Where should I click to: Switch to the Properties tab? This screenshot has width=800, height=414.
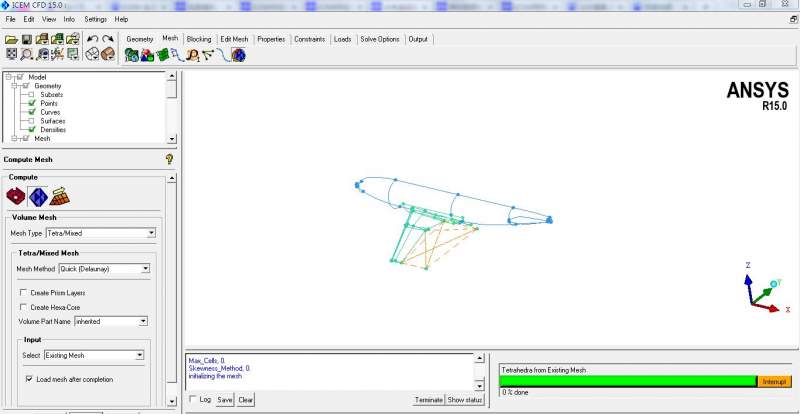pos(271,39)
